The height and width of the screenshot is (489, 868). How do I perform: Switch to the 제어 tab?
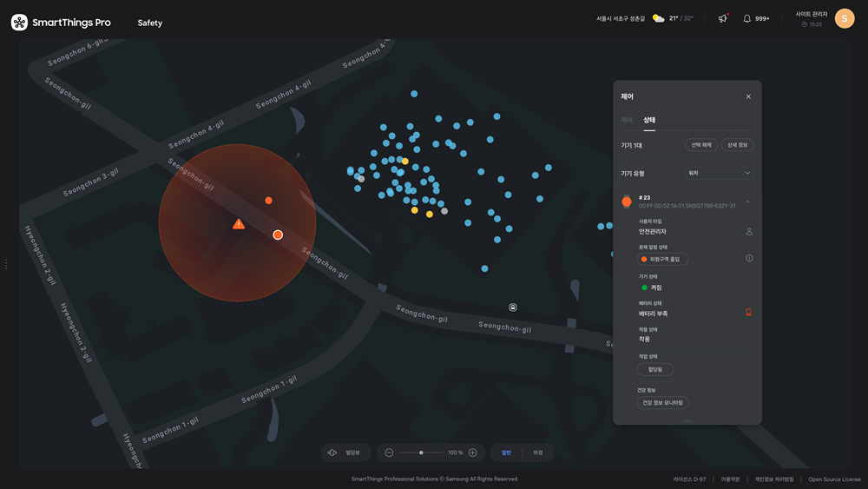click(x=627, y=120)
